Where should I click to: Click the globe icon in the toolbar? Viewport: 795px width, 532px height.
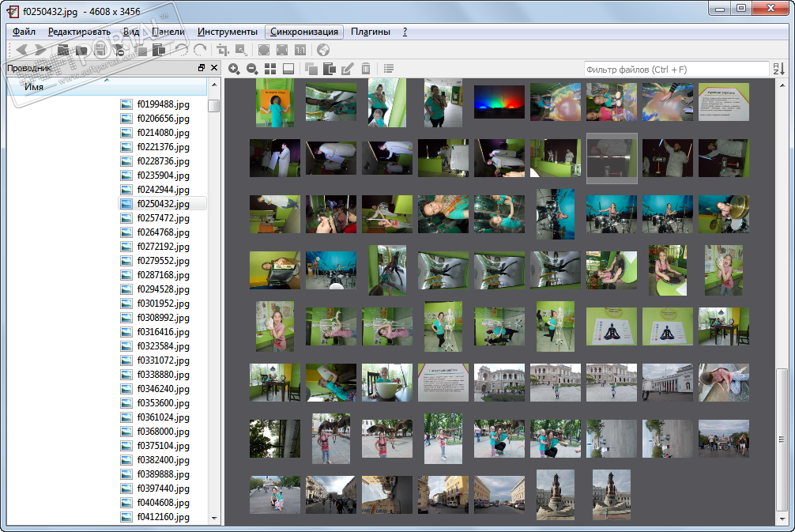[323, 50]
